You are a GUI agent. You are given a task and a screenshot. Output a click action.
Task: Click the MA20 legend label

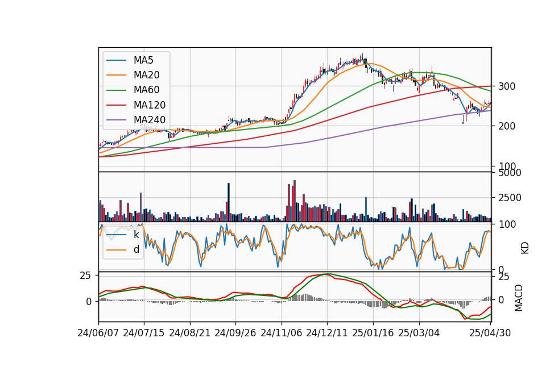(x=146, y=75)
